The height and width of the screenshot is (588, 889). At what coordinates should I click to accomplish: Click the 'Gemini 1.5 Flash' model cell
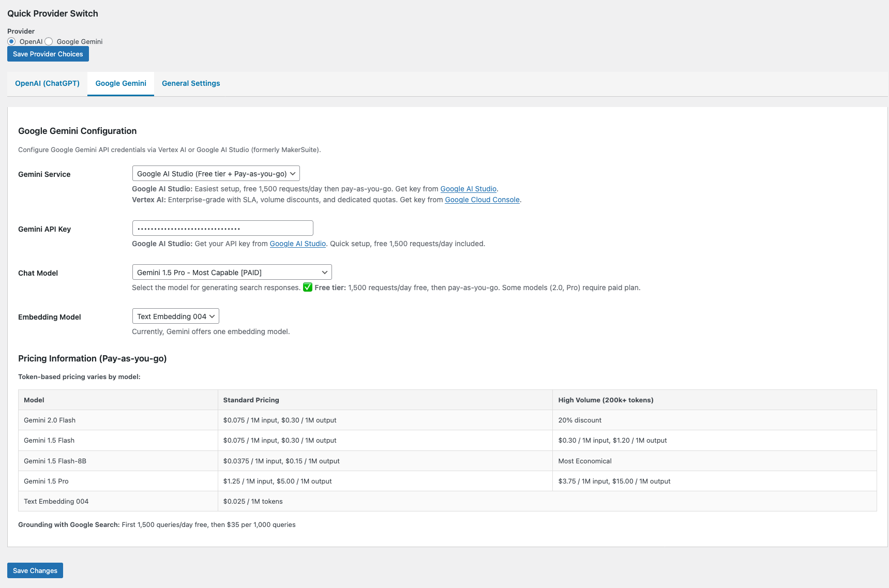click(118, 441)
